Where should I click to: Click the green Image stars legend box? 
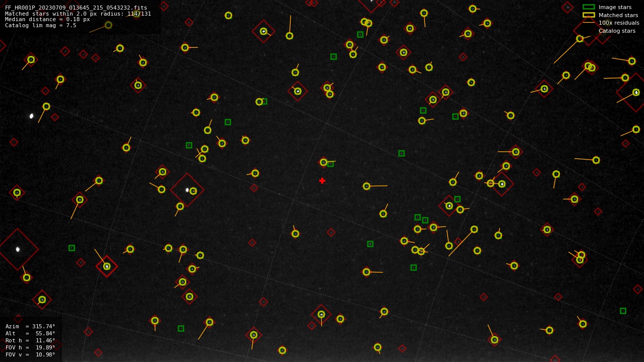(589, 7)
